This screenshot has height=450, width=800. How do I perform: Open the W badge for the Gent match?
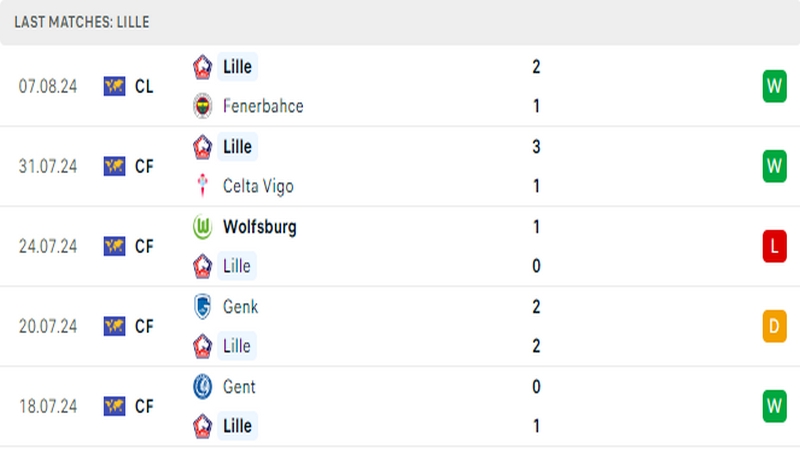coord(774,406)
